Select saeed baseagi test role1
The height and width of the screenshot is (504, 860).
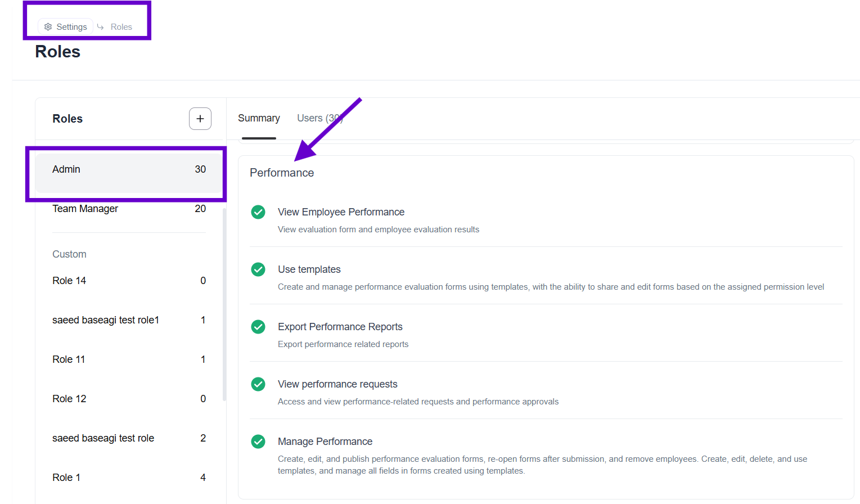click(128, 320)
